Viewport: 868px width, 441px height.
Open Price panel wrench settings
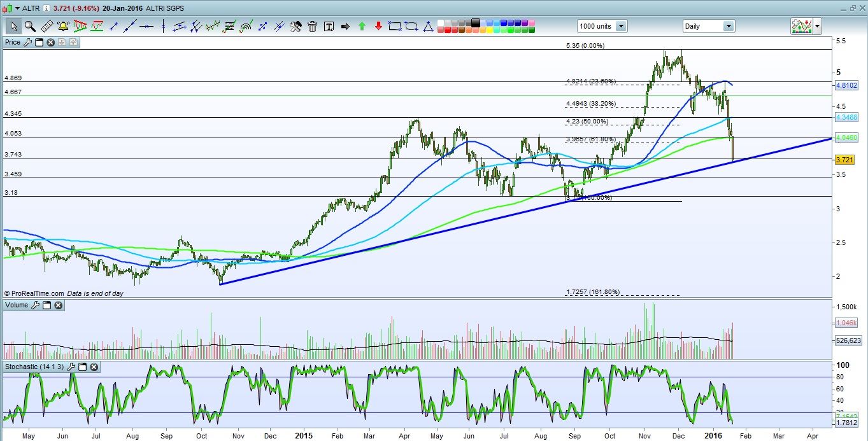tap(27, 43)
